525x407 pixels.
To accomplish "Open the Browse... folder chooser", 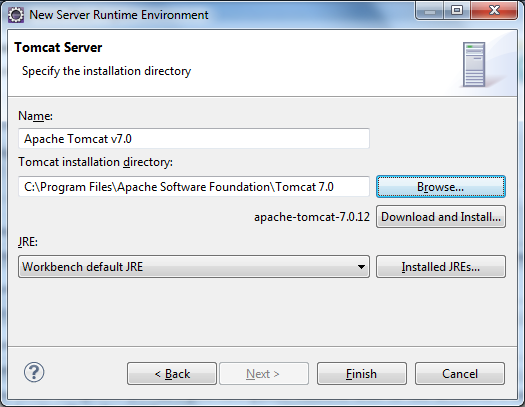I will [x=441, y=187].
